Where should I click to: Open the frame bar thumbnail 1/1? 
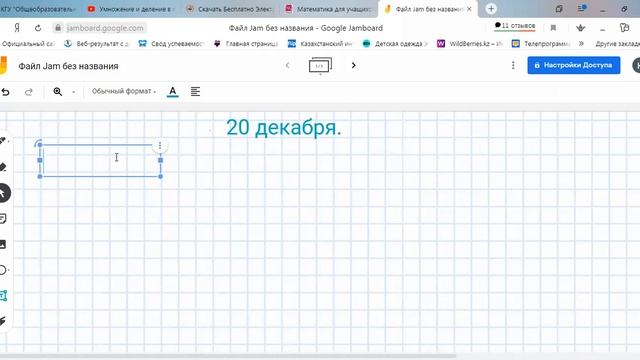point(320,65)
